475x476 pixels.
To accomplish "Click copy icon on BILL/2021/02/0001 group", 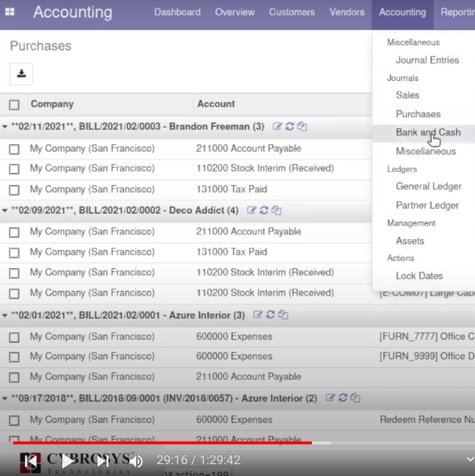I will coord(283,315).
